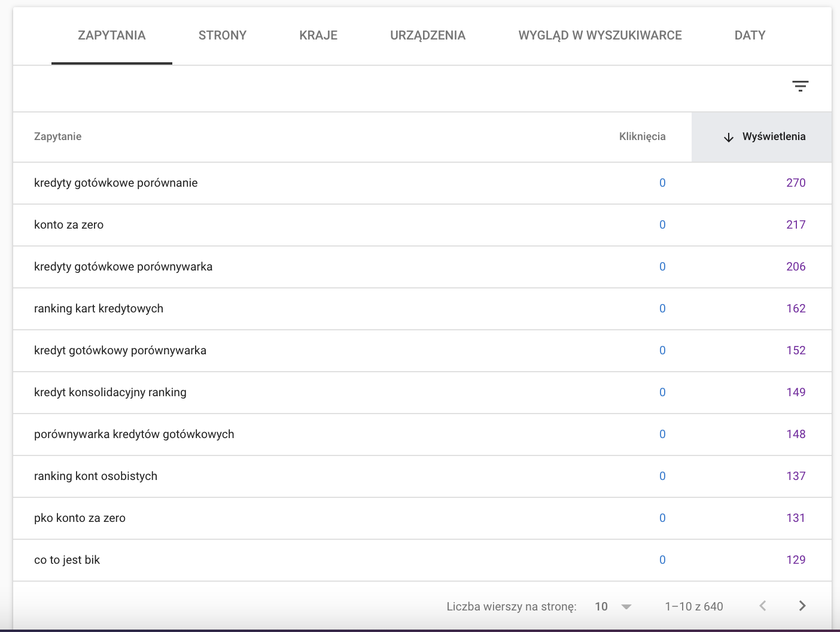
Task: Select query 'konto za zero'
Action: click(69, 224)
